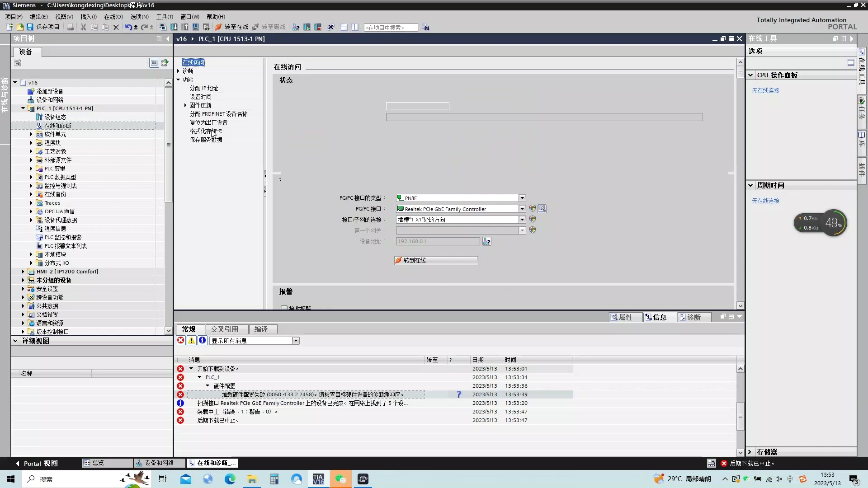Click the accessible devices icon in the toolbar
This screenshot has width=868, height=488.
pyautogui.click(x=296, y=27)
